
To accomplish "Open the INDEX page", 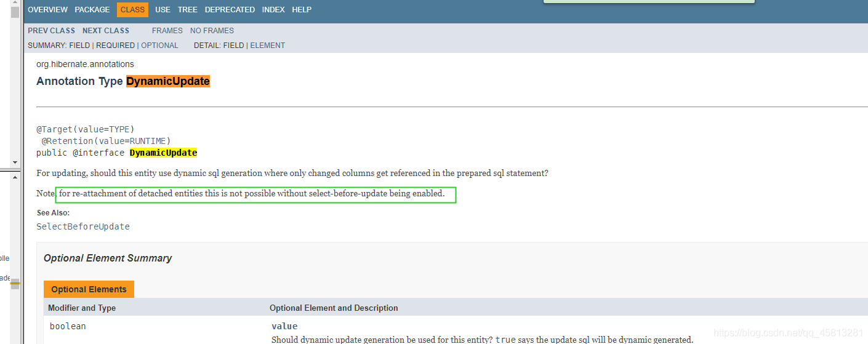I will [273, 10].
